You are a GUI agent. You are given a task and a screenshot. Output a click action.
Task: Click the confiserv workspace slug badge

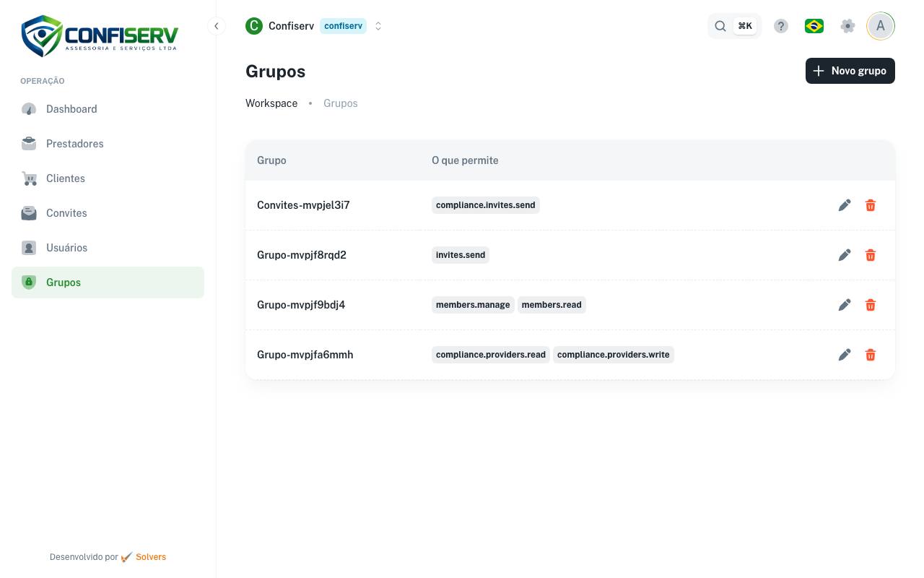343,26
